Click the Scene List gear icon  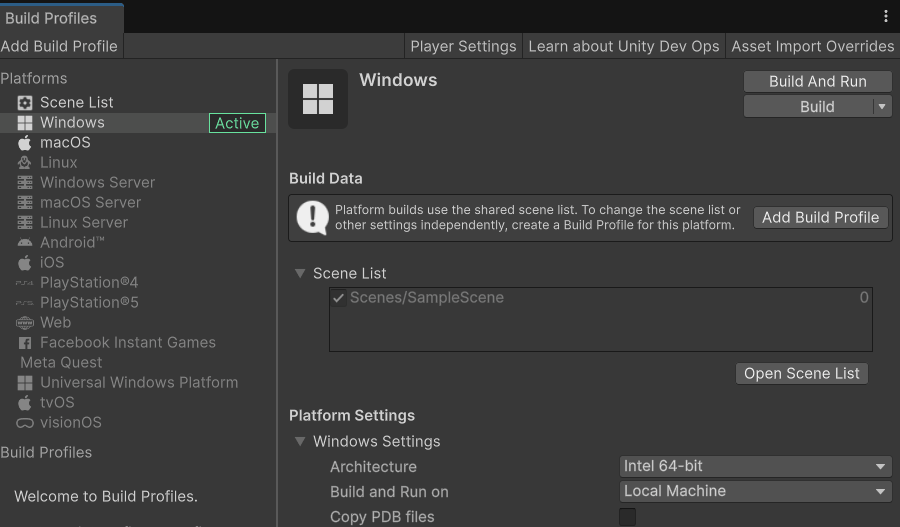(x=25, y=103)
